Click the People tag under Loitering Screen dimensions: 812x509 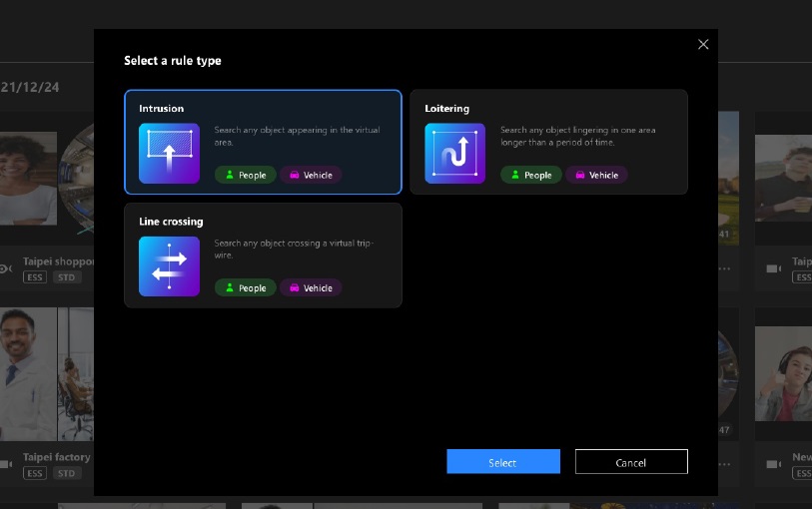point(531,175)
